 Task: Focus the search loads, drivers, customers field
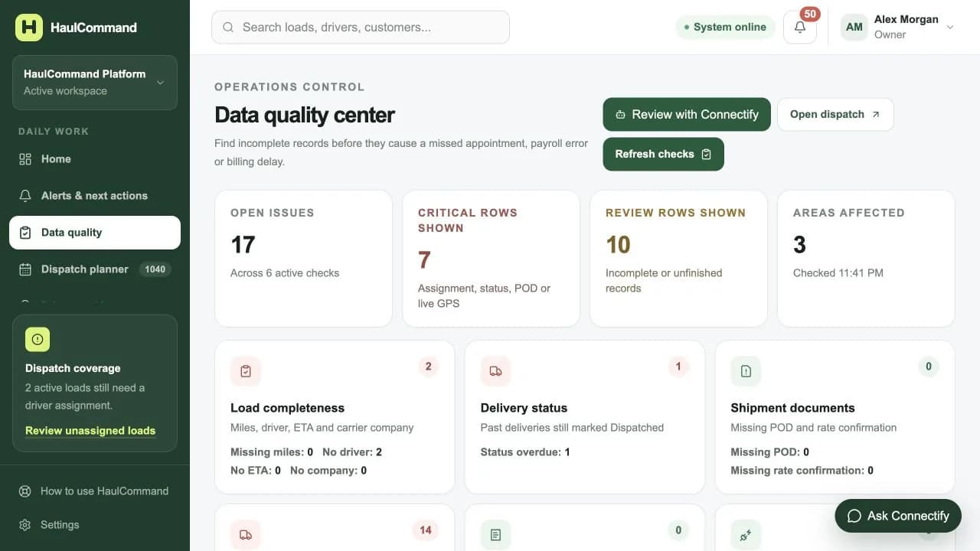coord(361,28)
